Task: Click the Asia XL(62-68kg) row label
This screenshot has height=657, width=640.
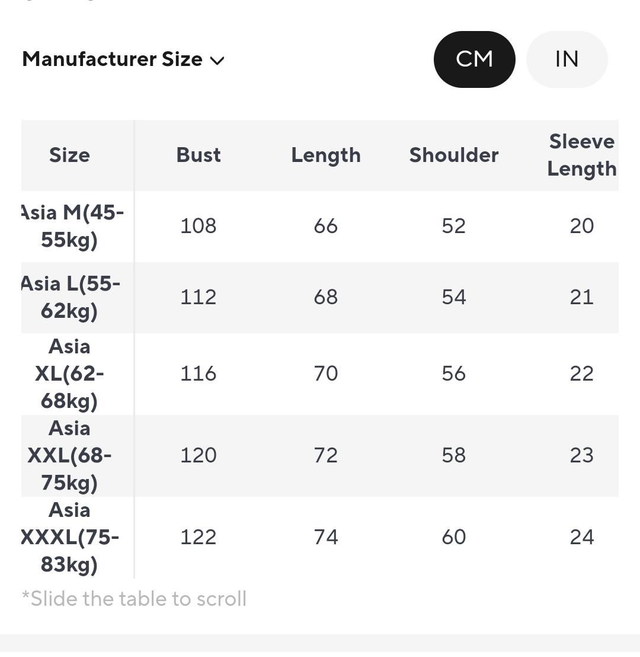Action: click(70, 374)
